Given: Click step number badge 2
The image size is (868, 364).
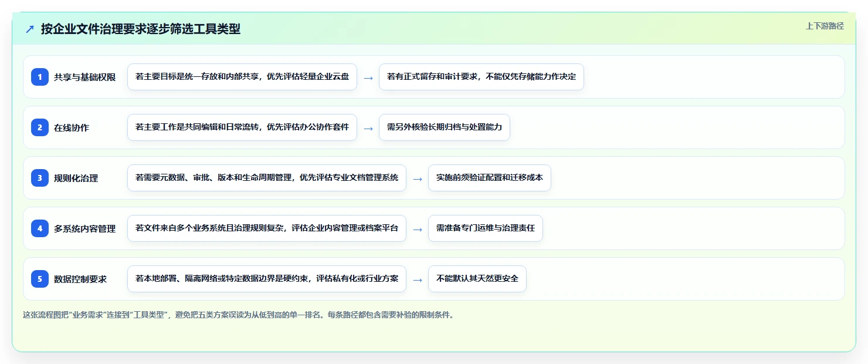Looking at the screenshot, I should pyautogui.click(x=40, y=127).
